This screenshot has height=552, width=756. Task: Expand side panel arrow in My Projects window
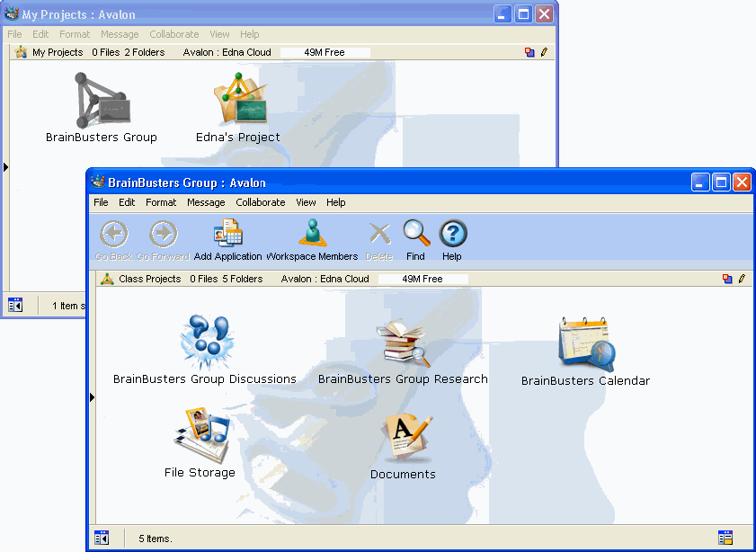[6, 166]
